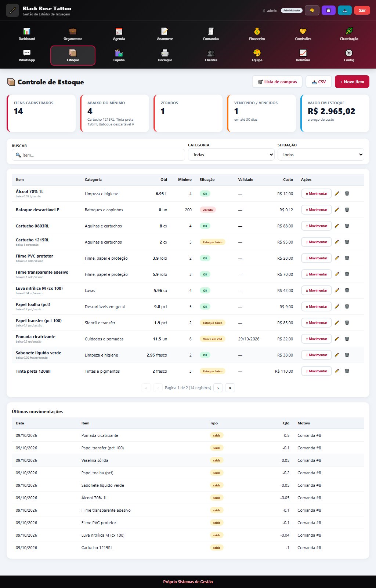376x588 pixels.
Task: Open Comandas in the navigation
Action: click(x=211, y=34)
